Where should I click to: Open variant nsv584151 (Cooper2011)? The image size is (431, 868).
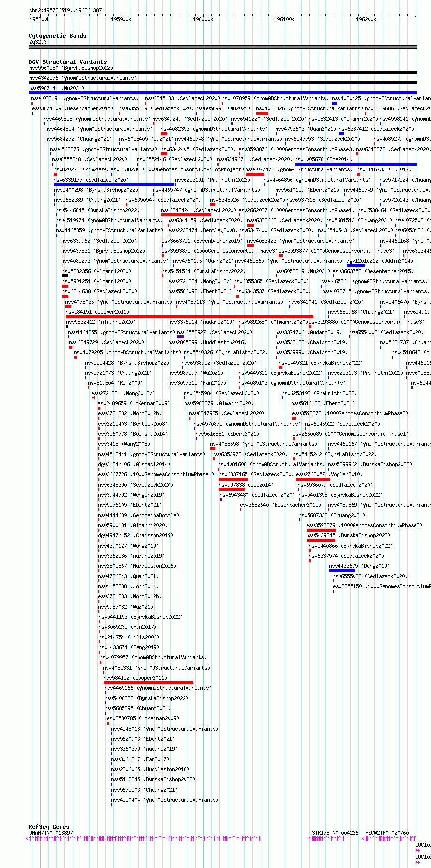pyautogui.click(x=98, y=312)
